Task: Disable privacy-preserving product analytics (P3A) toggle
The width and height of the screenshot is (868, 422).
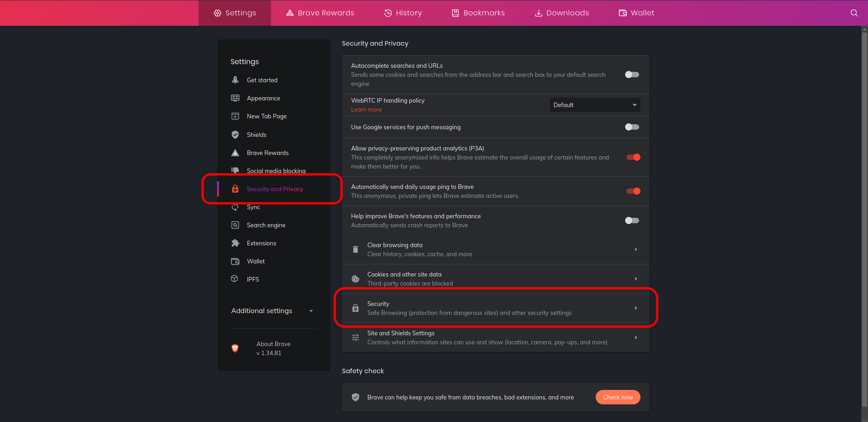Action: [x=633, y=157]
